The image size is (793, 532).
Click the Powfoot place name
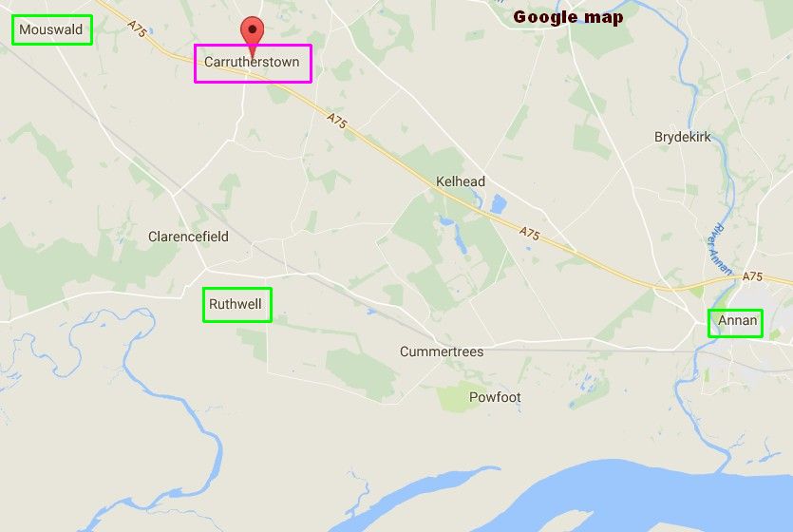[x=495, y=397]
